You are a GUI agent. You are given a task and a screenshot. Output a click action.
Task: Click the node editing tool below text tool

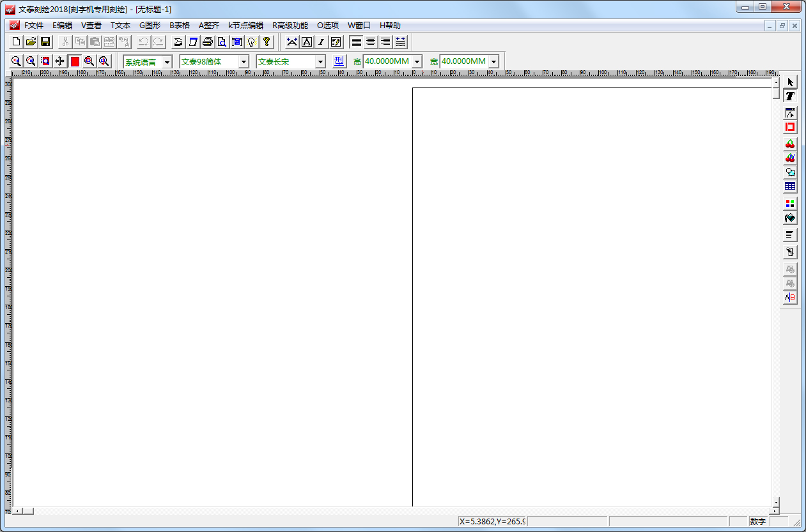pyautogui.click(x=790, y=113)
